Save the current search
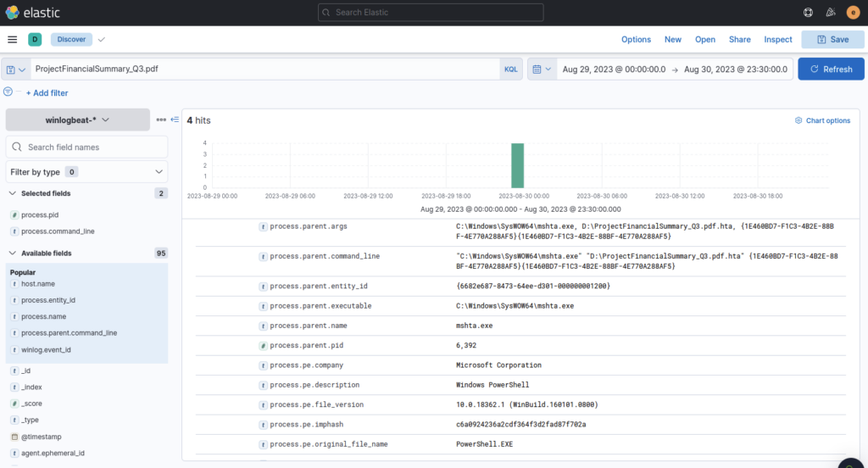 [832, 39]
